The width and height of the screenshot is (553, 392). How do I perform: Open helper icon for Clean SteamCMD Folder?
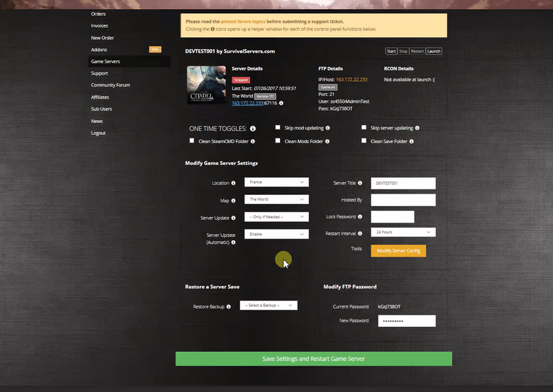tap(253, 142)
